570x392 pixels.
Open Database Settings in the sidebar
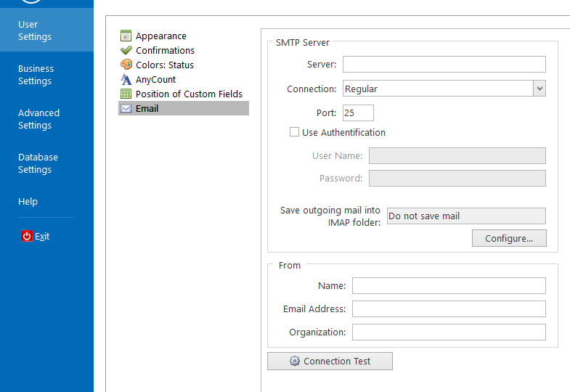(x=38, y=163)
